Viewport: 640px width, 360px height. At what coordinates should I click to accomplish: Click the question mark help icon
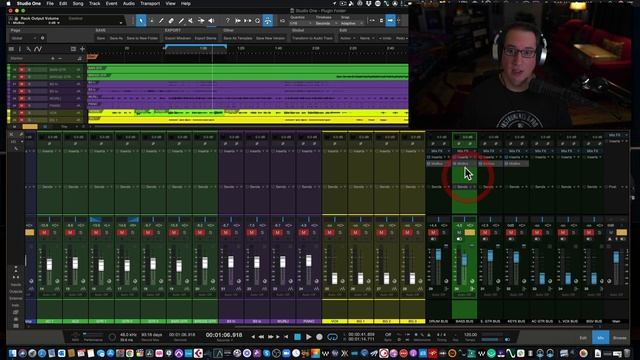pos(228,20)
